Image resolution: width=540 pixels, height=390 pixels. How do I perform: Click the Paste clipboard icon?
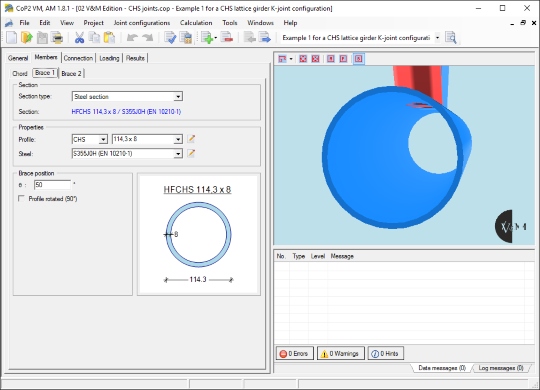(109, 38)
